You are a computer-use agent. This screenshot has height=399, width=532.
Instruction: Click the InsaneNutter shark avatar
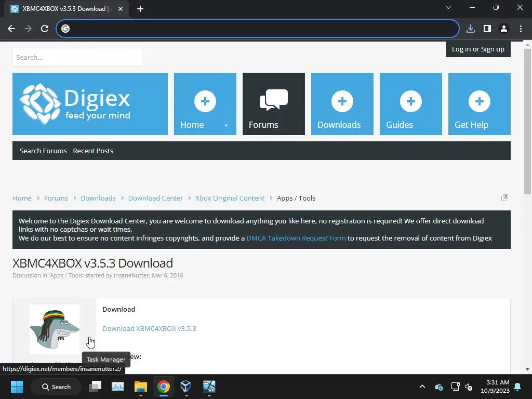[x=54, y=329]
